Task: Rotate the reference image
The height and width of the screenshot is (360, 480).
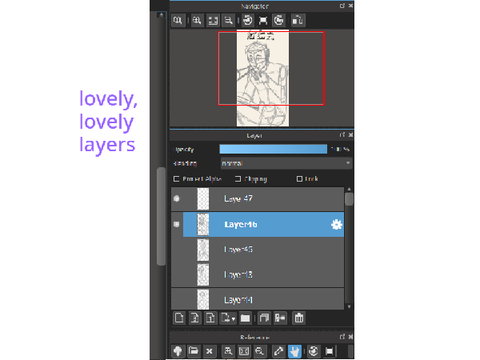Action: pyautogui.click(x=313, y=351)
